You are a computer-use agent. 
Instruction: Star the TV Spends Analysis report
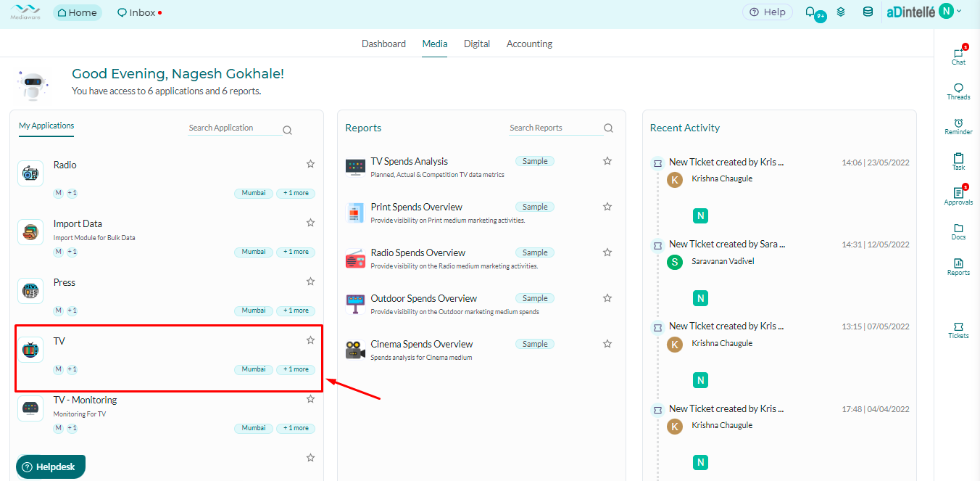pos(607,161)
